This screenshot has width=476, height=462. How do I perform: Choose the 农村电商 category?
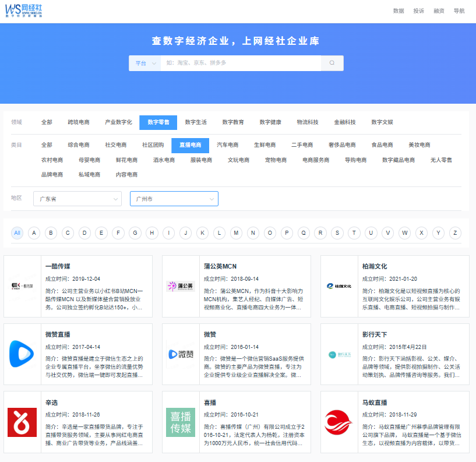[x=52, y=160]
